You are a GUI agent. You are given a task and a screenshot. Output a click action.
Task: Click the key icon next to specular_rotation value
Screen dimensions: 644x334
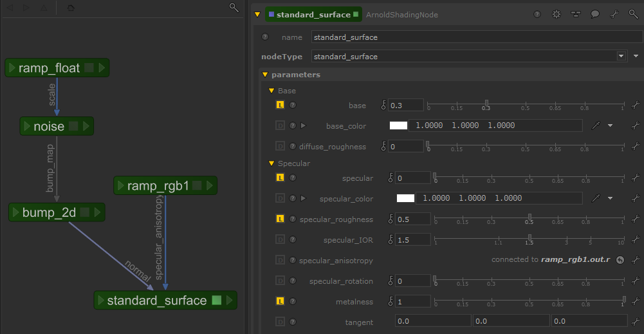[x=391, y=280]
